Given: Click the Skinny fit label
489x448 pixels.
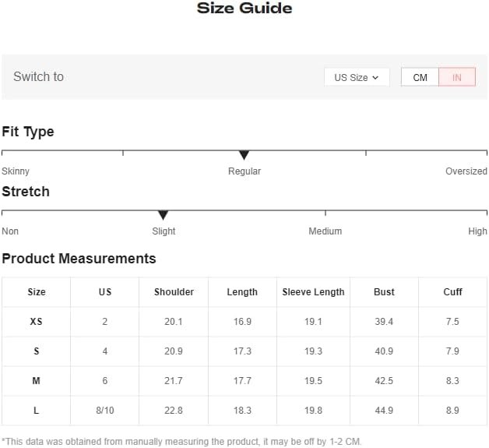Looking at the screenshot, I should click(x=16, y=171).
